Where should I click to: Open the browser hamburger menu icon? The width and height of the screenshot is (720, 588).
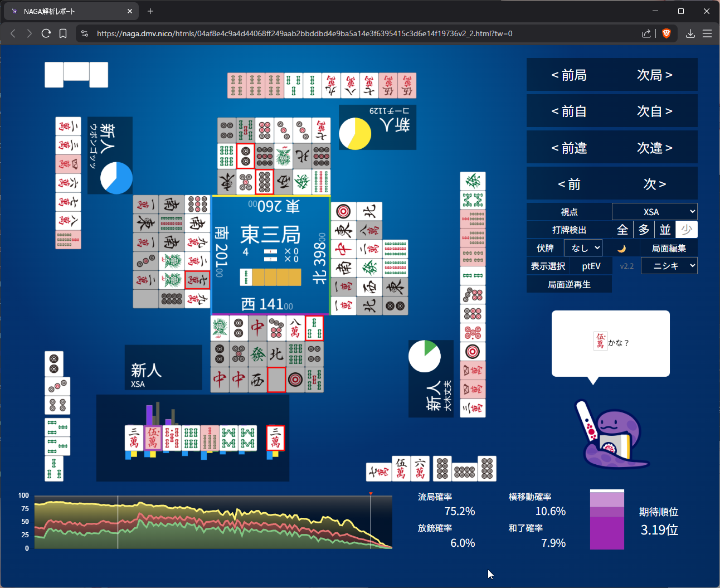tap(707, 33)
